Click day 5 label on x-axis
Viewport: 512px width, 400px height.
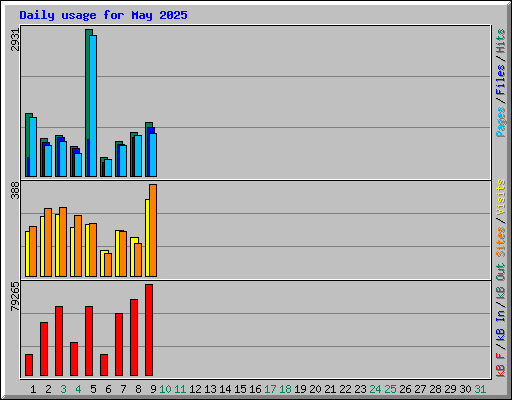[x=93, y=389]
